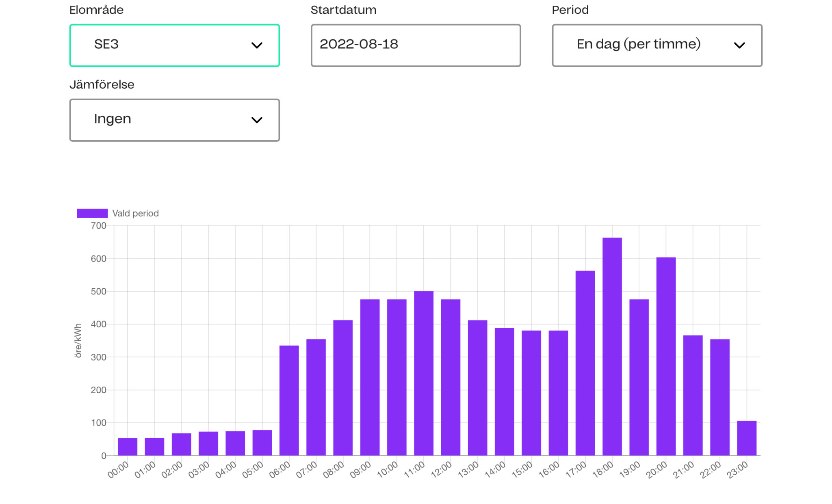Open the Elområde SE3 dropdown
This screenshot has height=504, width=832.
tap(174, 45)
